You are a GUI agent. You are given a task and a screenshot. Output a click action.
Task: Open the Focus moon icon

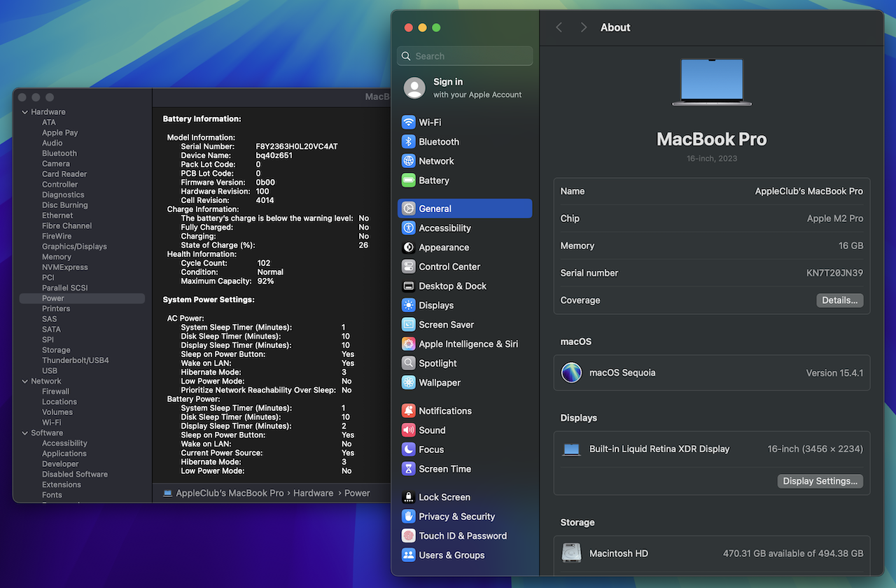[x=409, y=449]
